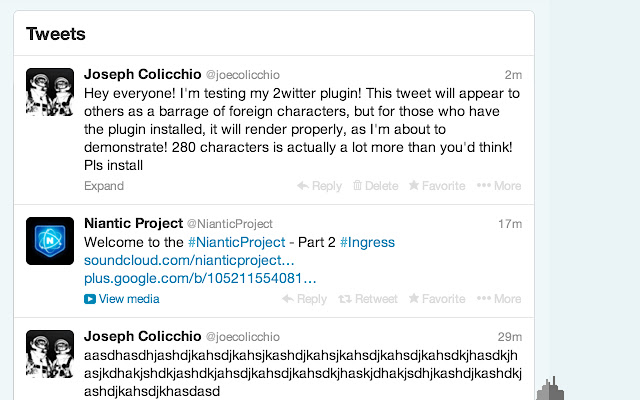Reply to Joseph Colicchio's 2witter plugin tweet
The image size is (640, 400).
tap(319, 186)
